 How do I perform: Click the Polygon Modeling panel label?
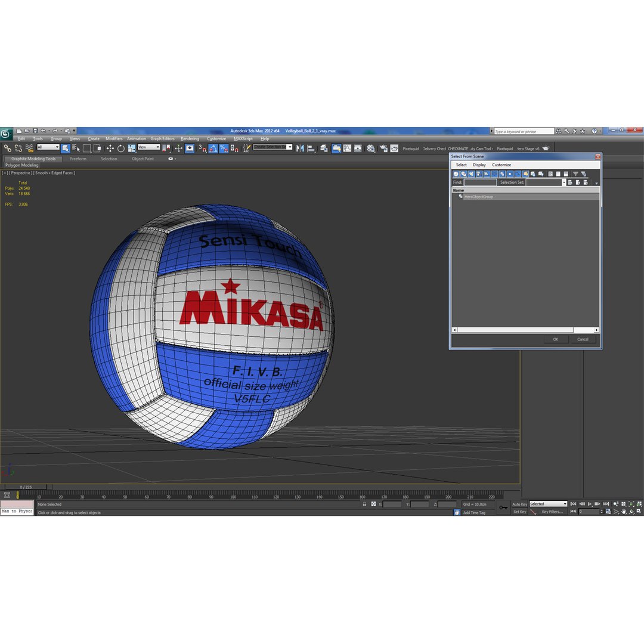(x=22, y=165)
